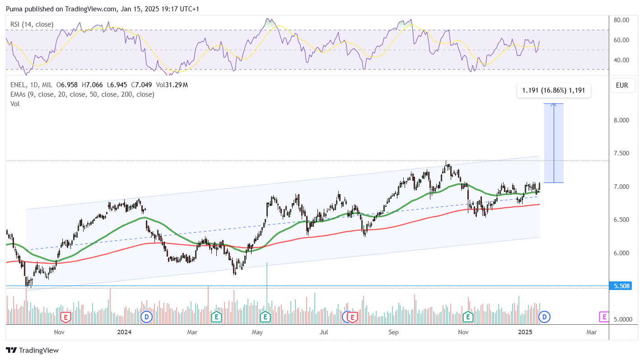Click the red earnings marker near November 2023
The height and width of the screenshot is (360, 644).
point(66,317)
